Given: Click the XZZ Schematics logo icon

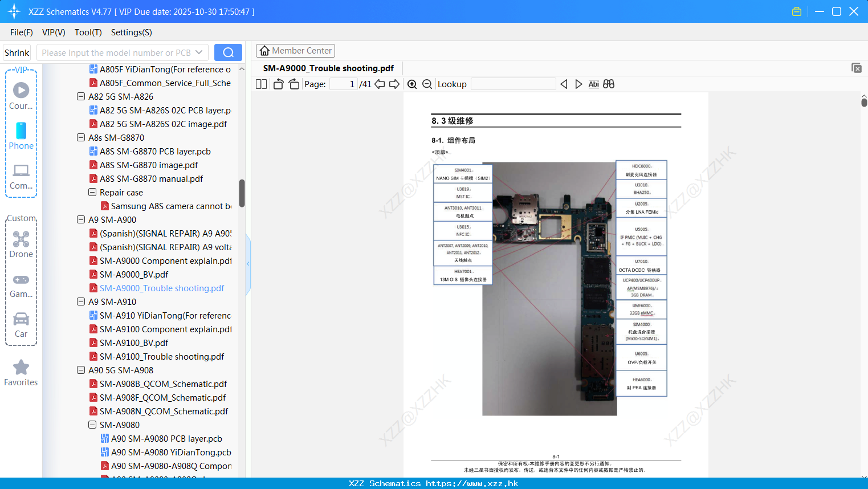Looking at the screenshot, I should click(x=14, y=11).
